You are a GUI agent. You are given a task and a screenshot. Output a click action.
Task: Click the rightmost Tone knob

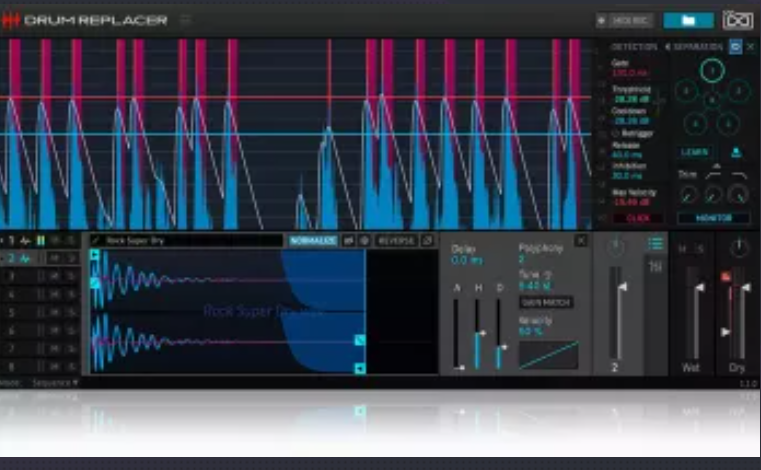pyautogui.click(x=738, y=195)
